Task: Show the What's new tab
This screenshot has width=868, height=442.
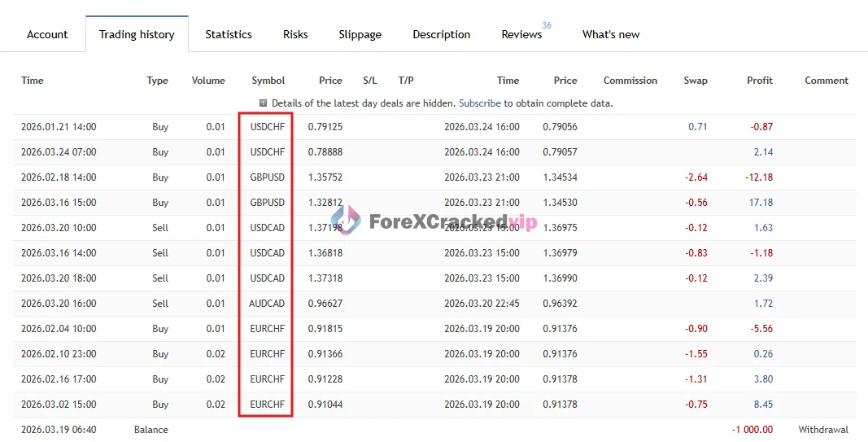Action: tap(611, 34)
